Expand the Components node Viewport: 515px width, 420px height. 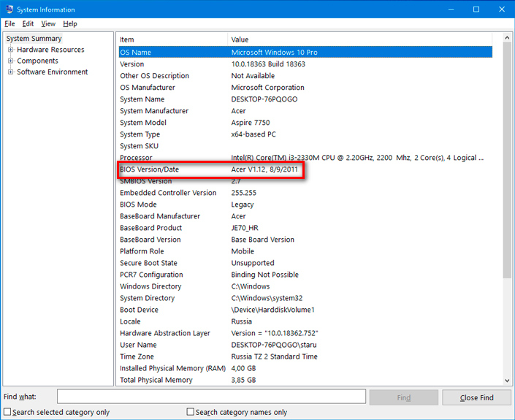pyautogui.click(x=10, y=61)
